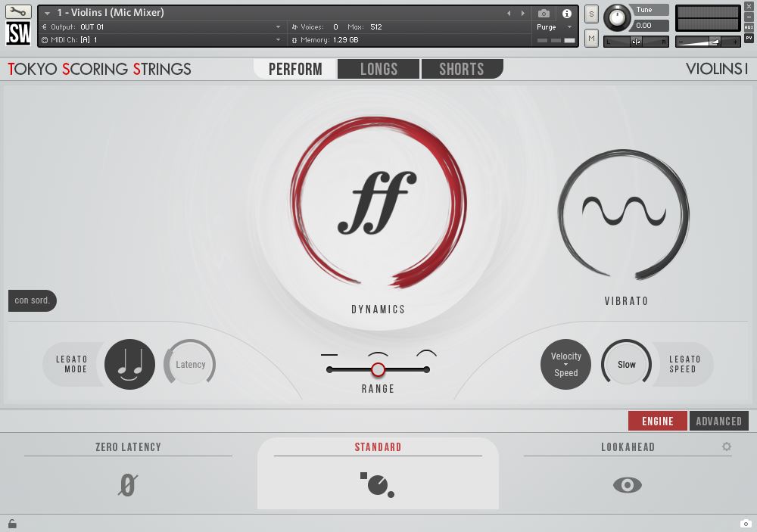Screen dimensions: 757x532
Task: Click the large ff Dynamics knob
Action: point(378,203)
